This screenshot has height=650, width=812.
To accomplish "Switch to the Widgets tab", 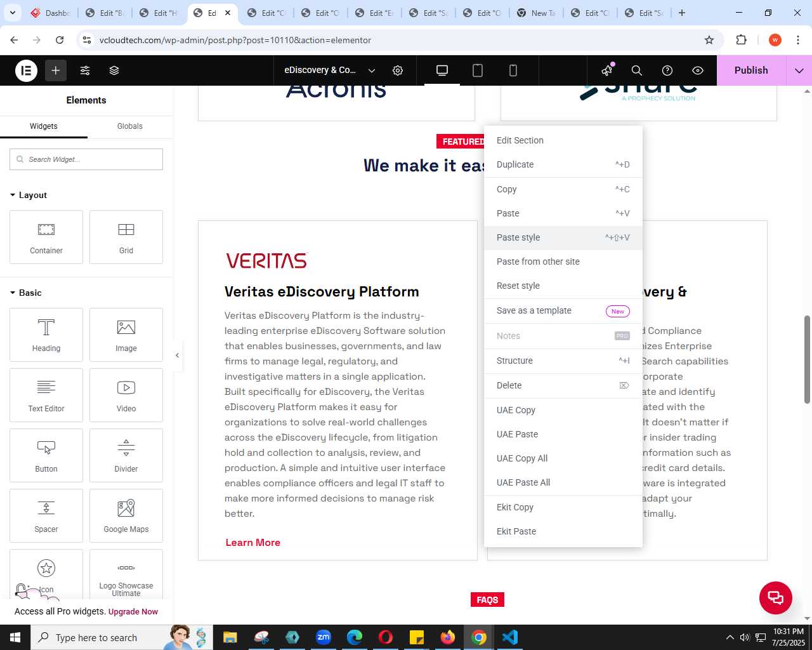I will [x=44, y=126].
